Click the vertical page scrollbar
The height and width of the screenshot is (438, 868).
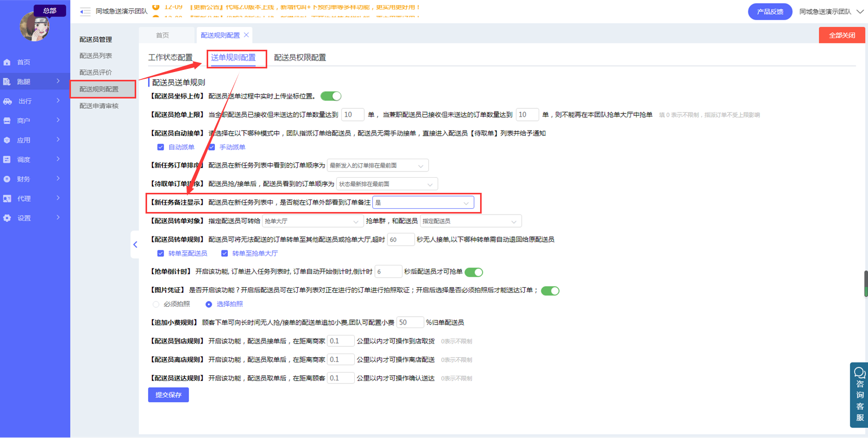[865, 284]
